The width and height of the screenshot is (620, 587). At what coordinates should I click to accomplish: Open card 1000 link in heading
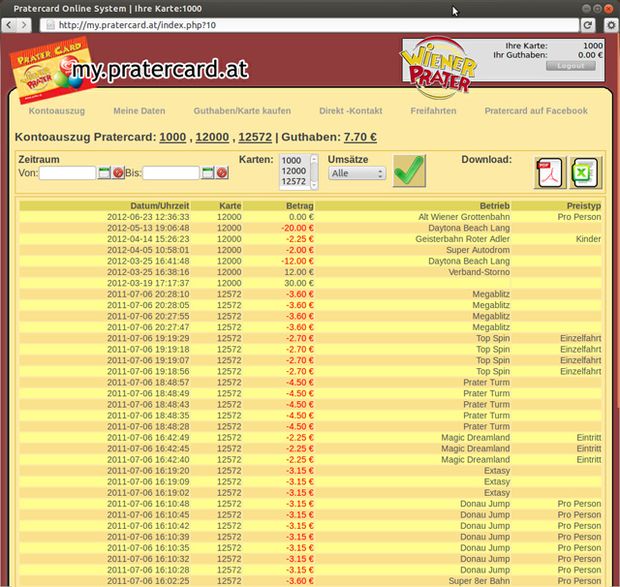click(x=173, y=137)
